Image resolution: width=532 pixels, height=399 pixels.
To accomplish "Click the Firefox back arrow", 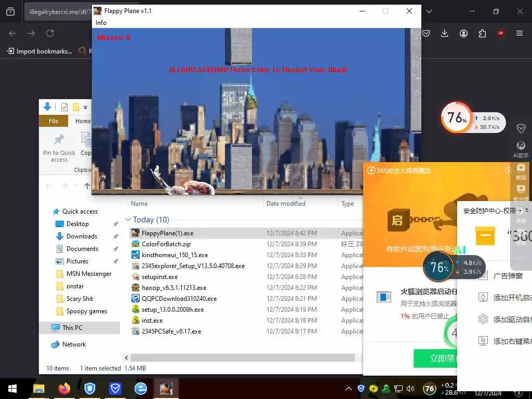I will (x=12, y=33).
